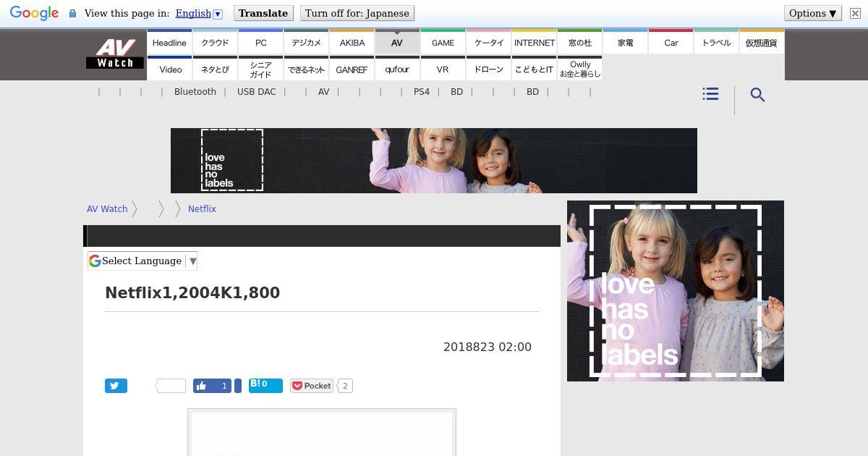Open the できるネット tab
Screen dimensions: 868x456
(306, 69)
